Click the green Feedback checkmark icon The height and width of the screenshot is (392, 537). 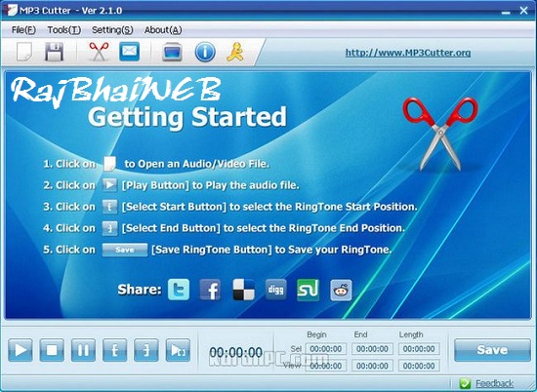pyautogui.click(x=465, y=383)
